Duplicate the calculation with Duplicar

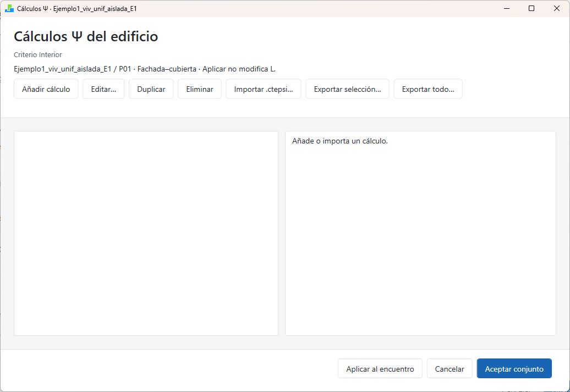coord(151,89)
